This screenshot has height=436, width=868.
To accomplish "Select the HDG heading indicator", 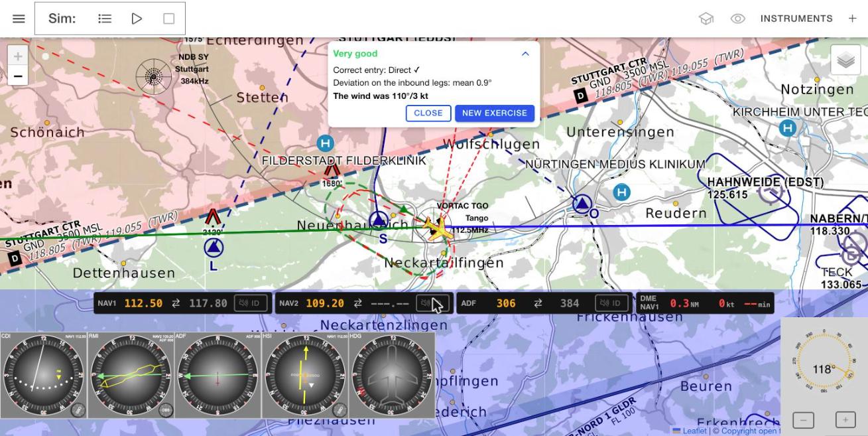I will [391, 375].
